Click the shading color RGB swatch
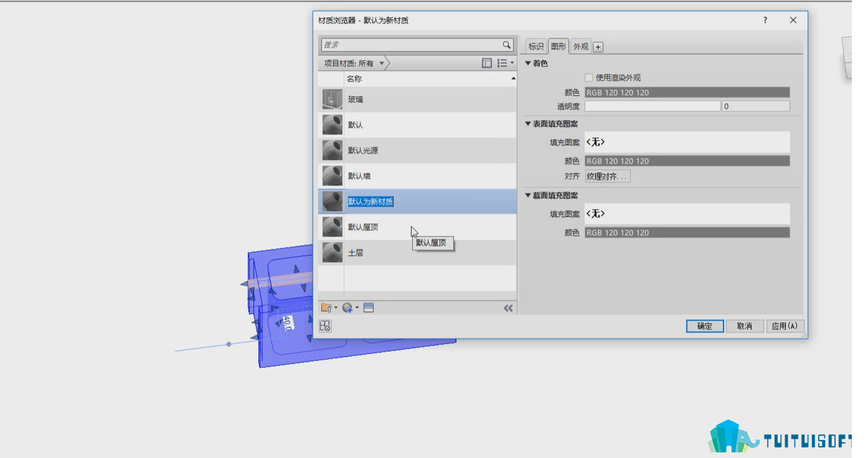Viewport: 868px width, 458px height. click(x=687, y=93)
